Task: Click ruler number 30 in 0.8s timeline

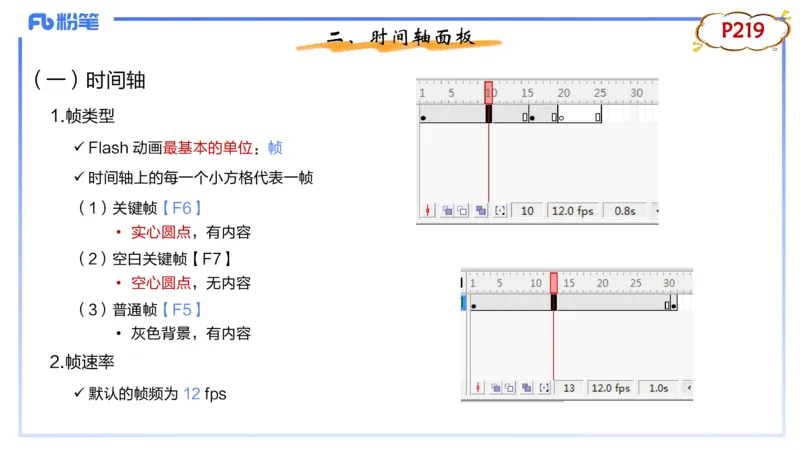Action: pos(636,93)
